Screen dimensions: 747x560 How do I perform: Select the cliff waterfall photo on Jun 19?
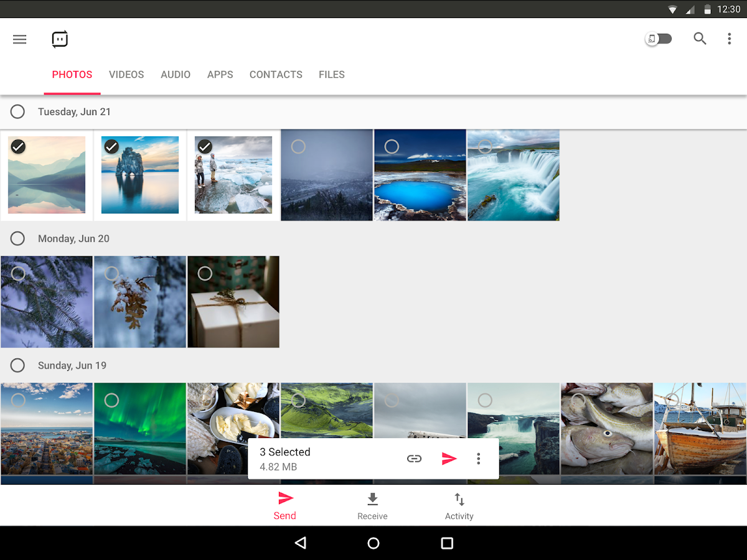tap(485, 400)
